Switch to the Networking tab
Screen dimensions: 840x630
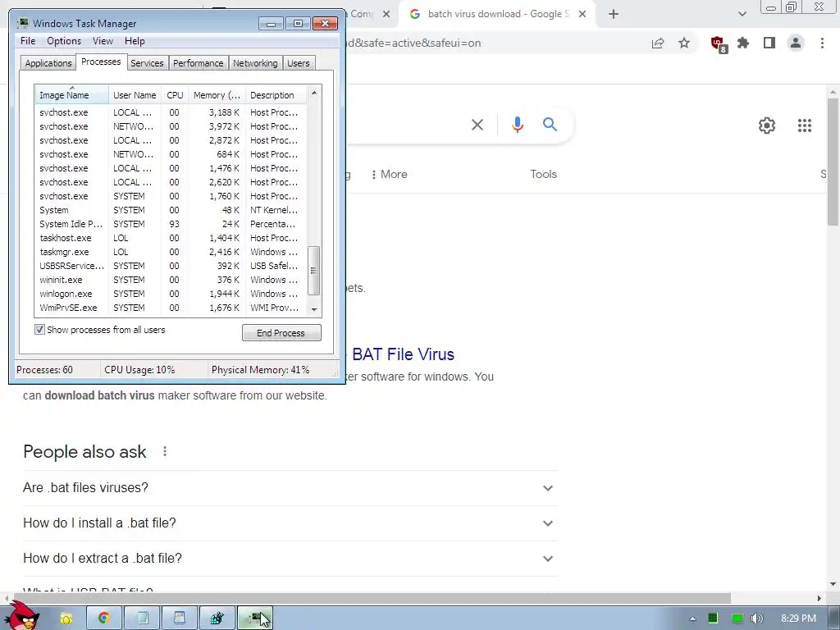coord(255,63)
